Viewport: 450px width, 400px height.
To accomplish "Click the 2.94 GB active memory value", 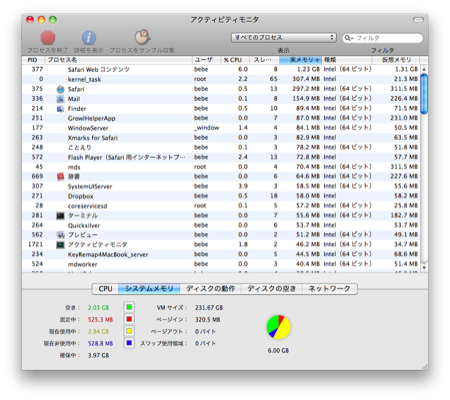I will [x=98, y=332].
